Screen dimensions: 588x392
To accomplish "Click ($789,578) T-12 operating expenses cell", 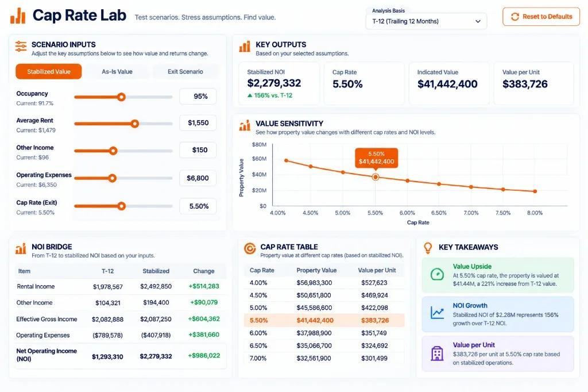I will (x=107, y=335).
